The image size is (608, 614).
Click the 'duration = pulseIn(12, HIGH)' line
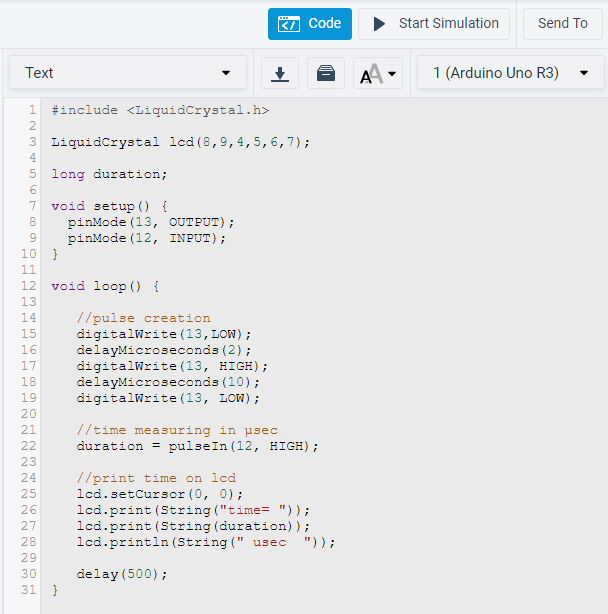tap(197, 446)
